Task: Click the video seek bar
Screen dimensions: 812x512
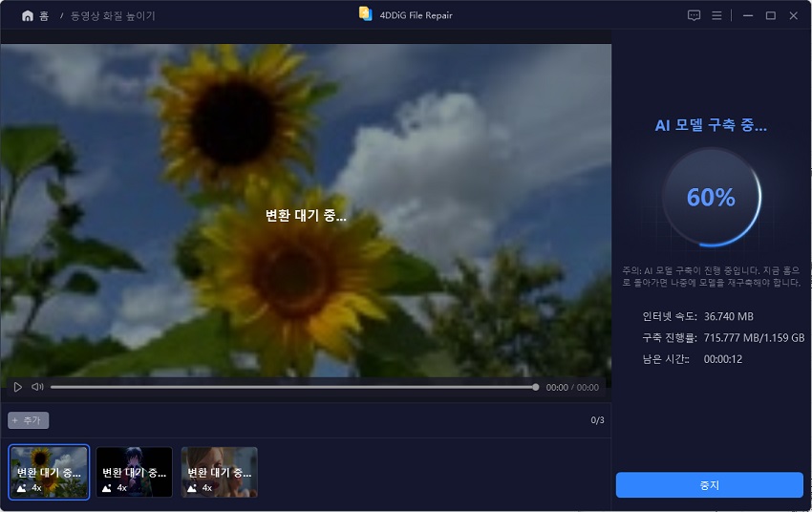Action: coord(294,387)
